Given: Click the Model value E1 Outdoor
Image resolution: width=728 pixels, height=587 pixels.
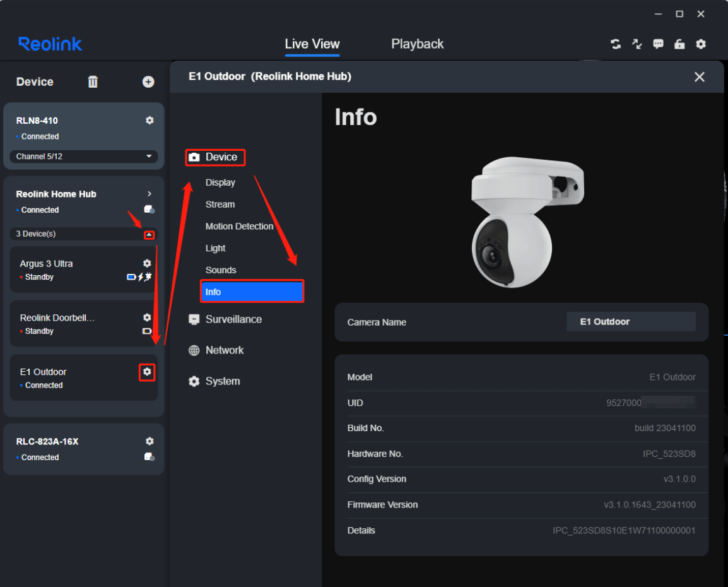Looking at the screenshot, I should [x=672, y=377].
